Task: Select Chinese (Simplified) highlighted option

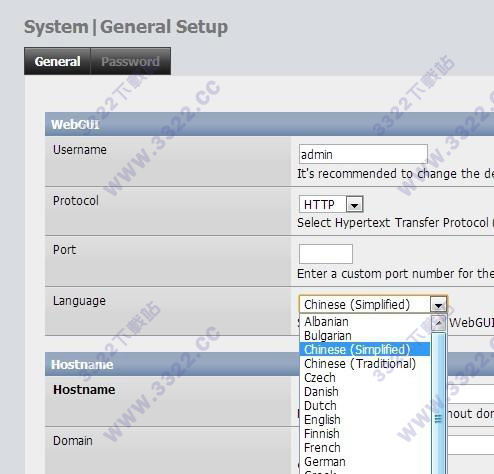Action: pyautogui.click(x=365, y=350)
